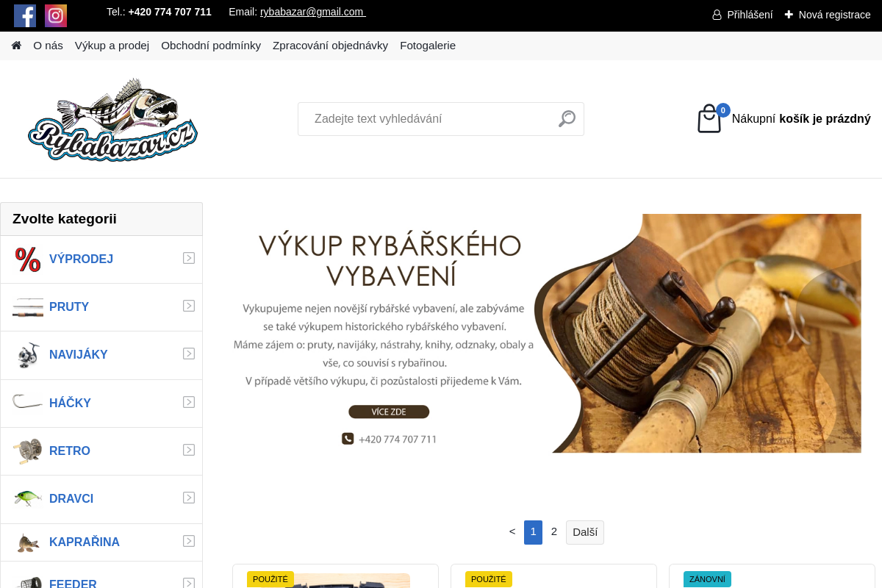Select the hooks icon next to HÁČKY

(27, 403)
